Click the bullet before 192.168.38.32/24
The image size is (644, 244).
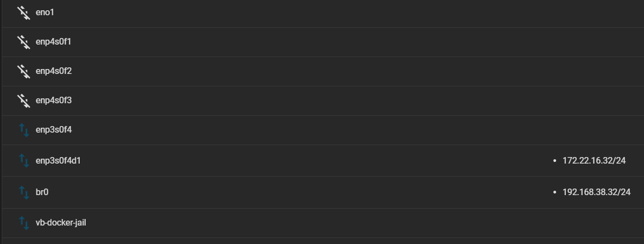click(x=555, y=192)
